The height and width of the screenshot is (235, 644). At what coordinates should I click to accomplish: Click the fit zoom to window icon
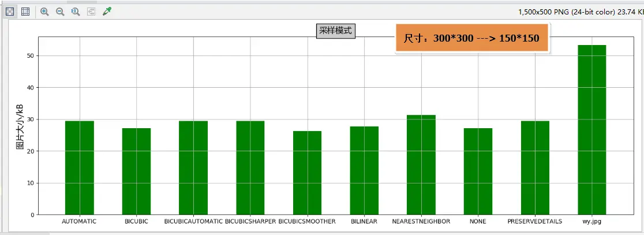point(91,12)
